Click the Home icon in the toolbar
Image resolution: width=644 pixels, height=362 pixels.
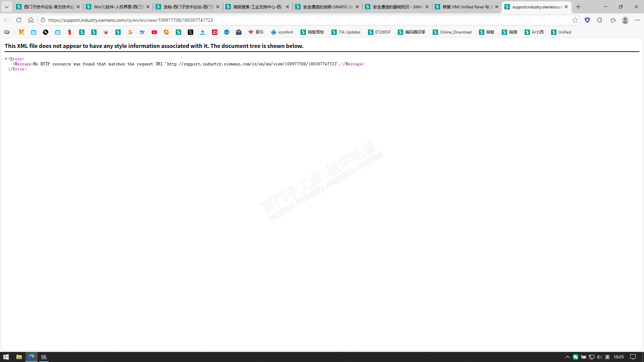click(x=31, y=20)
